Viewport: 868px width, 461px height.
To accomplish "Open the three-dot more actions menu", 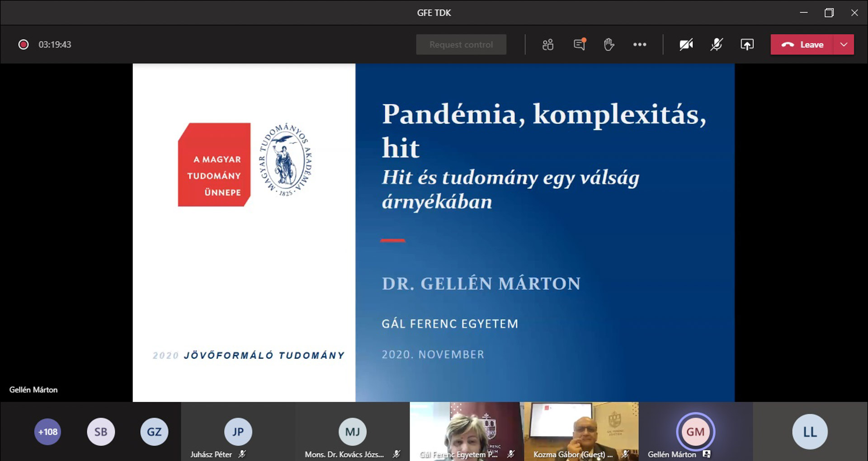I will (639, 45).
